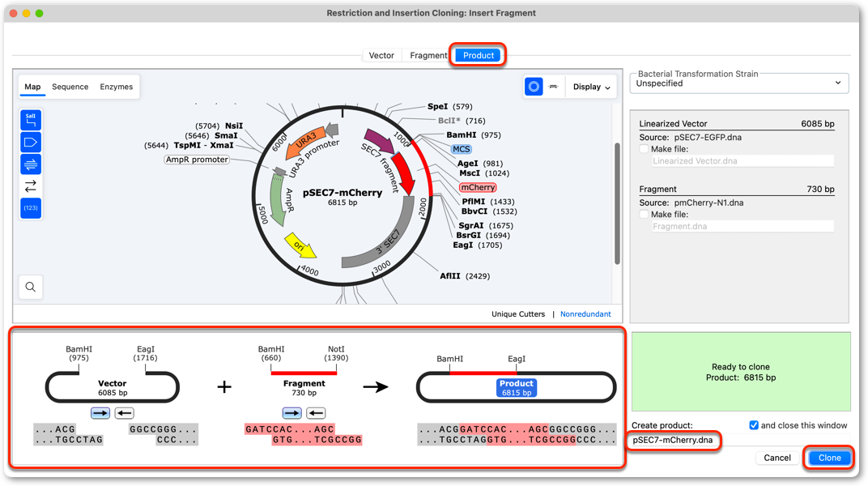Choose Unique Cutters enzyme set
This screenshot has height=486, width=868.
pos(518,313)
